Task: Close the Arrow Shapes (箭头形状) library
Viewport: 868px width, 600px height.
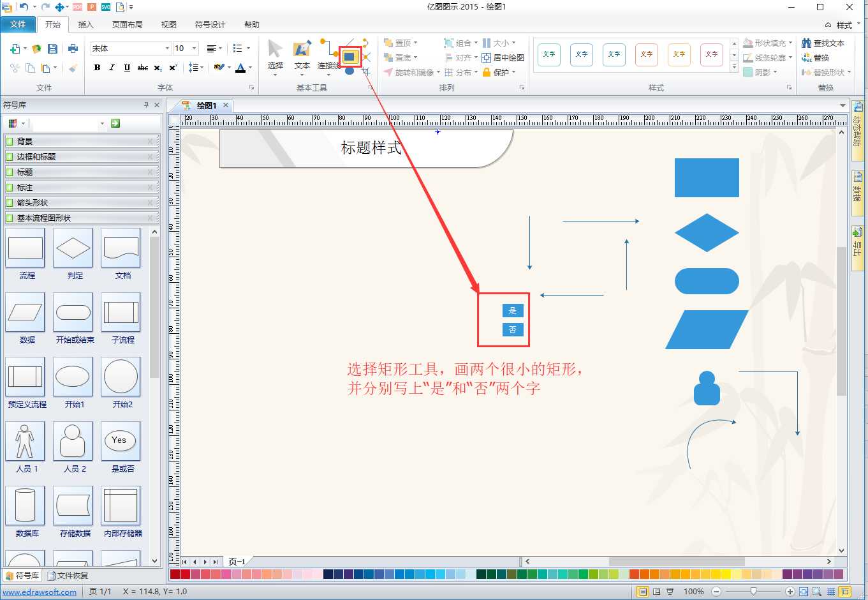Action: (x=151, y=203)
